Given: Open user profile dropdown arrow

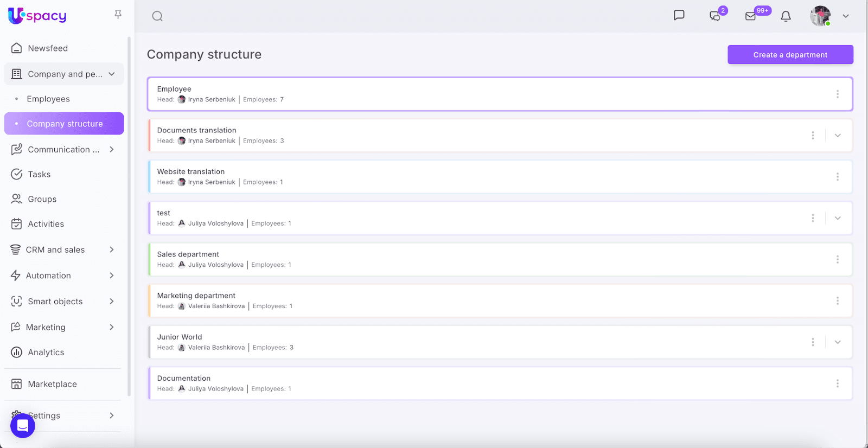Looking at the screenshot, I should point(845,16).
